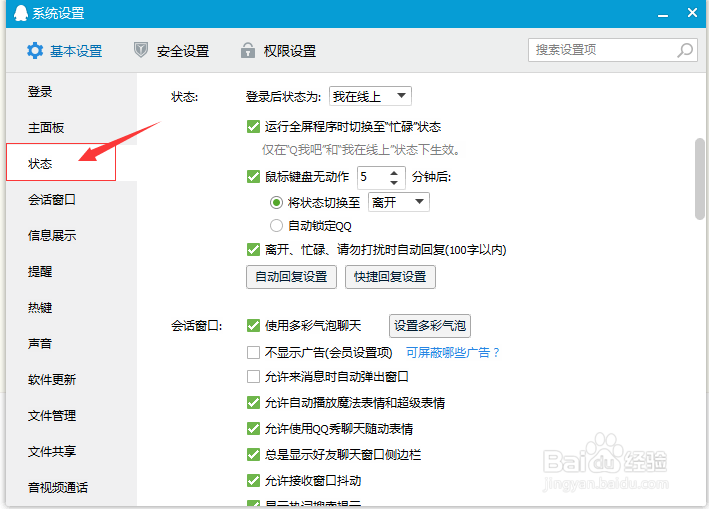Enable 允许来消息时自动弹出窗口 checkbox
The image size is (709, 509).
253,377
